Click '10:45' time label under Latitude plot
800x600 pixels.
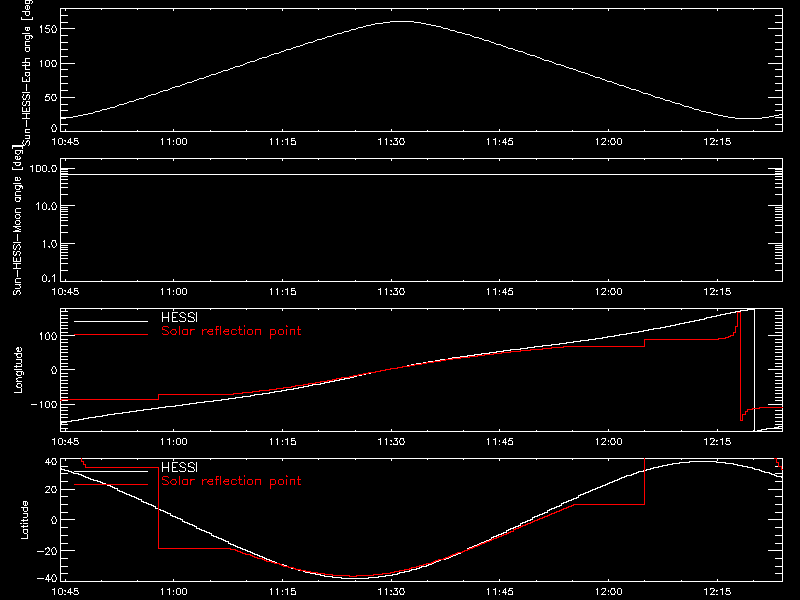point(65,592)
